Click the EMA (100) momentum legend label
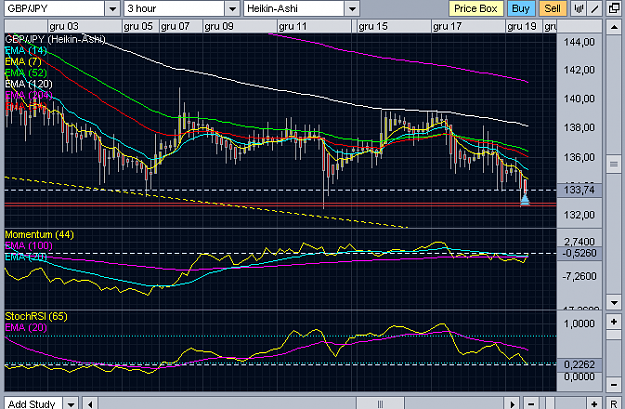The width and height of the screenshot is (625, 409). (29, 246)
